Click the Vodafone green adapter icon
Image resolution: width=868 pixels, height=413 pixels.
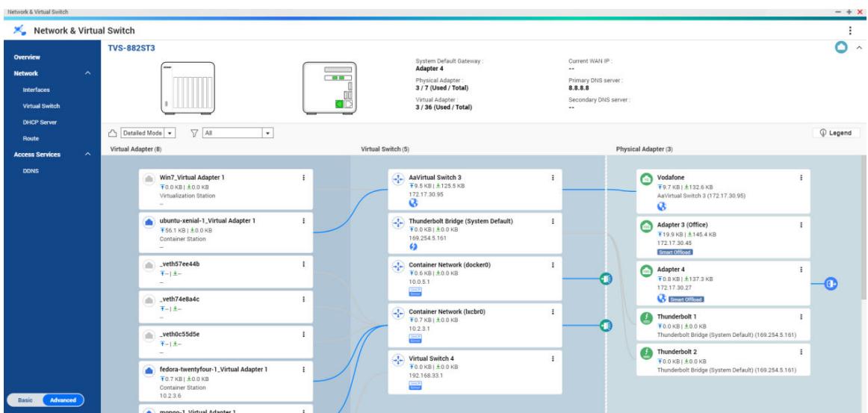(x=646, y=179)
